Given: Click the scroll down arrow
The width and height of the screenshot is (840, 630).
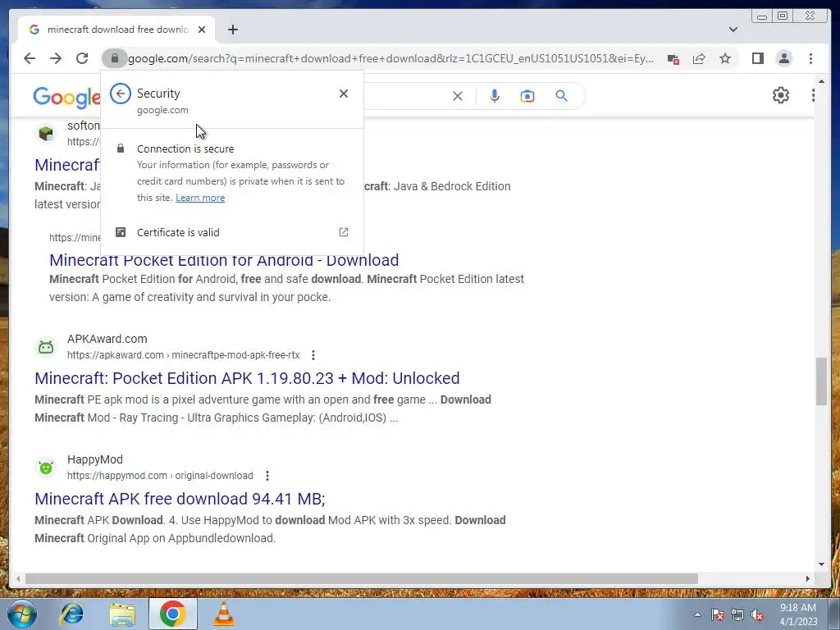Looking at the screenshot, I should [x=821, y=564].
